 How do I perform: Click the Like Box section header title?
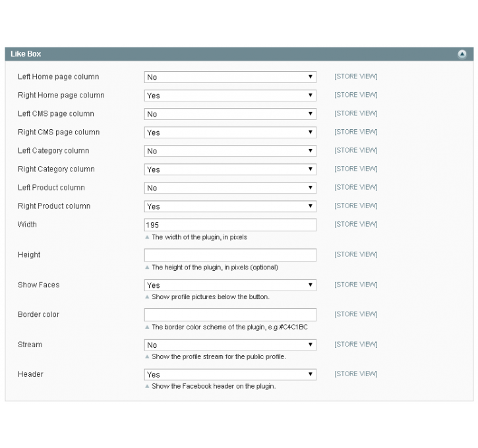(x=26, y=54)
